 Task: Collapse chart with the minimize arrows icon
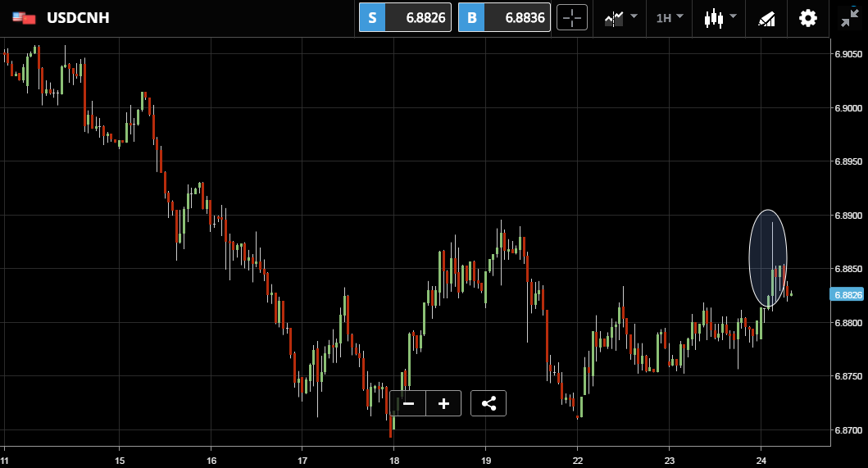849,18
